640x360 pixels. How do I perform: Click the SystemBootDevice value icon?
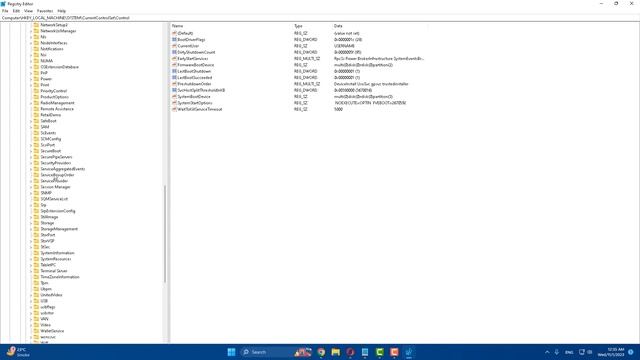click(x=174, y=97)
